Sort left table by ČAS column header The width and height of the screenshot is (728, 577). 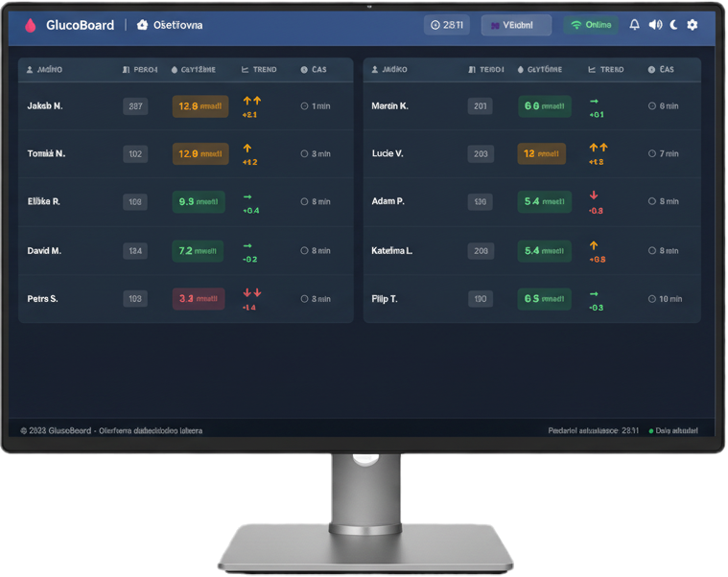[314, 70]
